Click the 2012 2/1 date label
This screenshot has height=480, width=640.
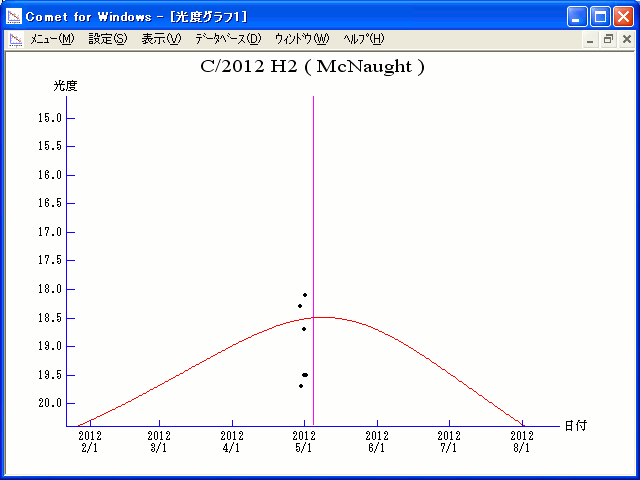[x=90, y=442]
